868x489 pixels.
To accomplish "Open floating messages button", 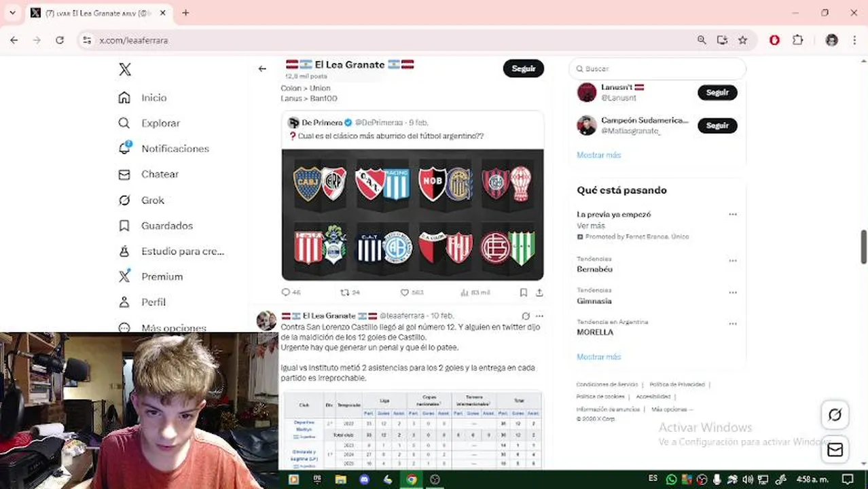I will click(835, 450).
